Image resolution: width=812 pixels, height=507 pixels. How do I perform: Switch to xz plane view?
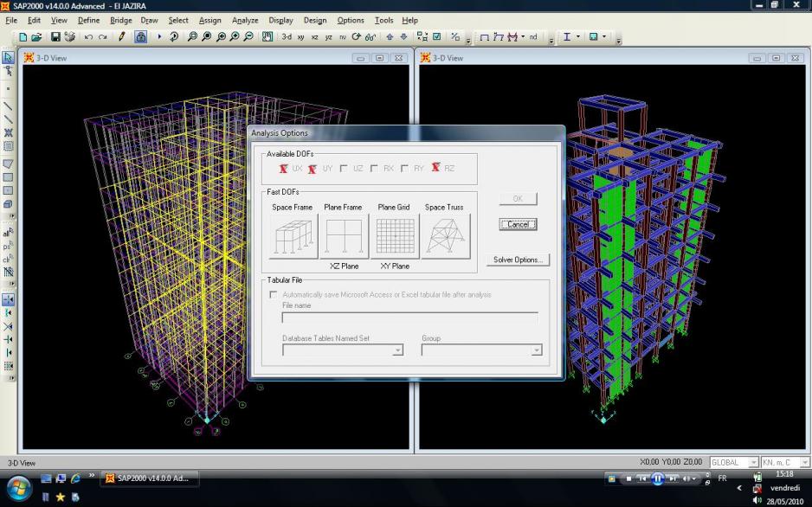315,37
